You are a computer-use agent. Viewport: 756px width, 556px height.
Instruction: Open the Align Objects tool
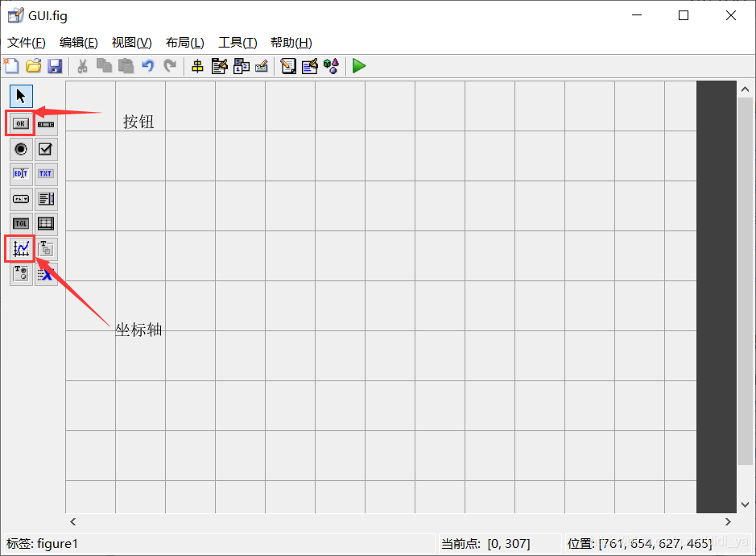click(x=197, y=66)
